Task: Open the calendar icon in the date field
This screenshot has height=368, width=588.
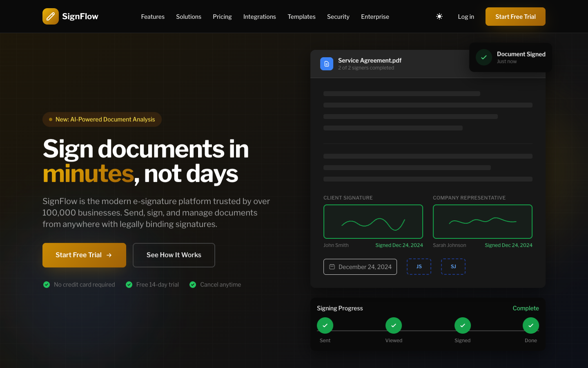Action: pyautogui.click(x=331, y=267)
